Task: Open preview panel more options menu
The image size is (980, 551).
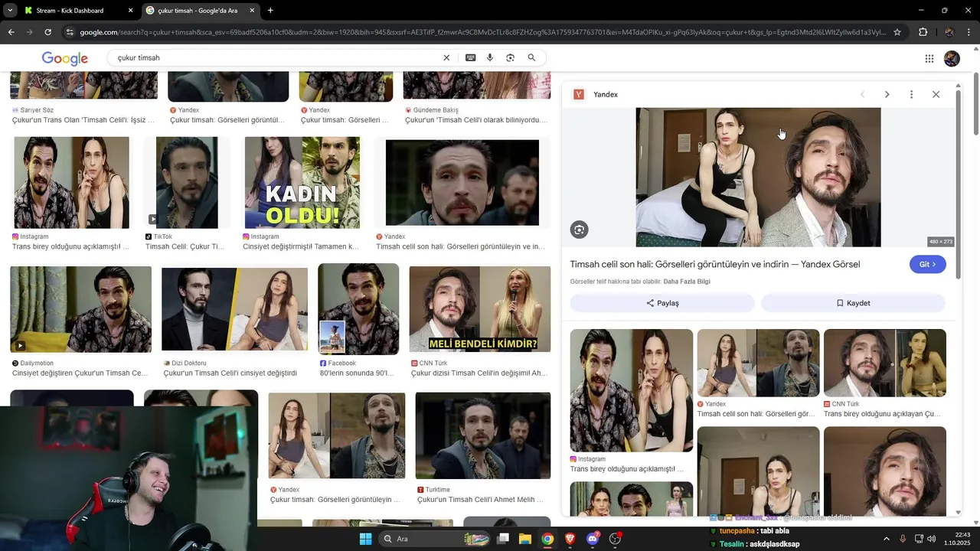Action: (x=911, y=95)
